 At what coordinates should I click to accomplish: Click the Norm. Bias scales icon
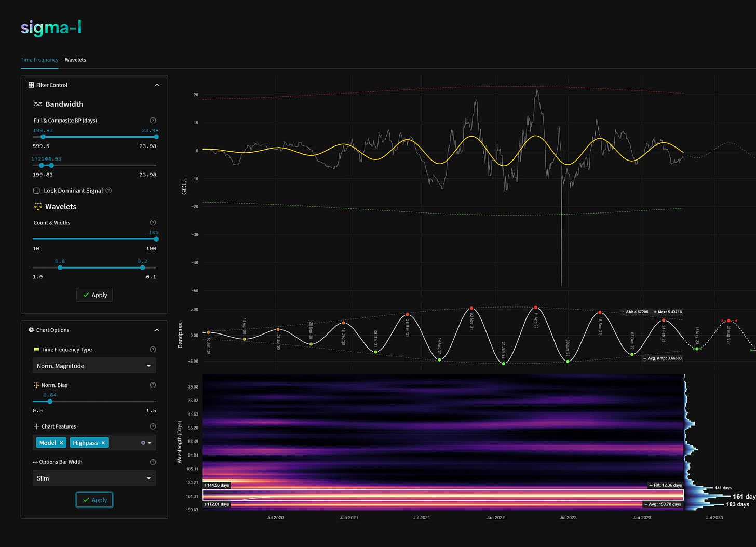[36, 385]
